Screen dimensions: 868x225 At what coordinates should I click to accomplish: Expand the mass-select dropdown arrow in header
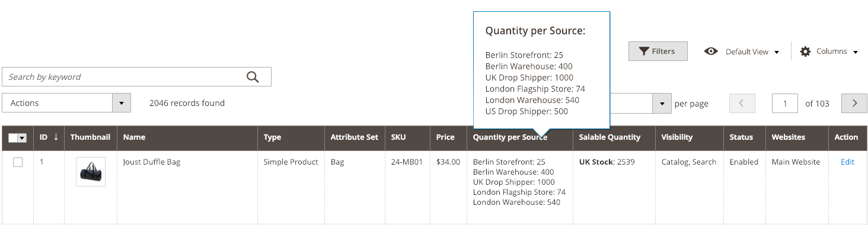click(x=23, y=137)
